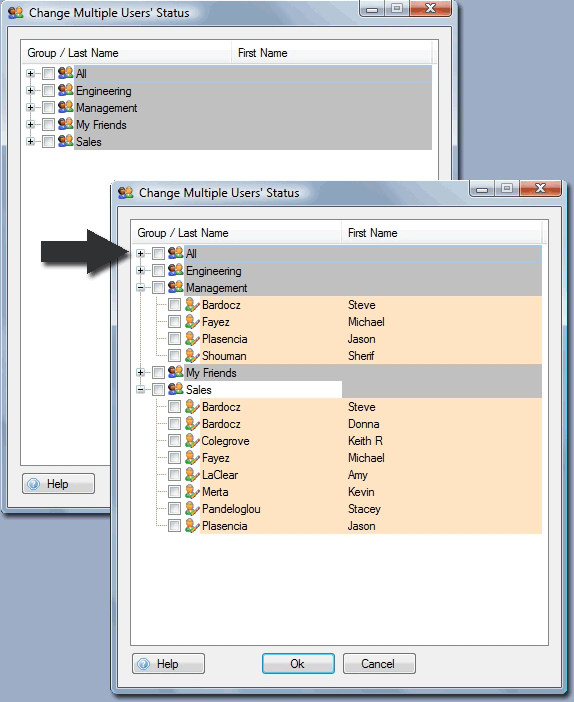This screenshot has height=702, width=574.
Task: Click the Sales group icon in front window
Action: click(x=176, y=389)
